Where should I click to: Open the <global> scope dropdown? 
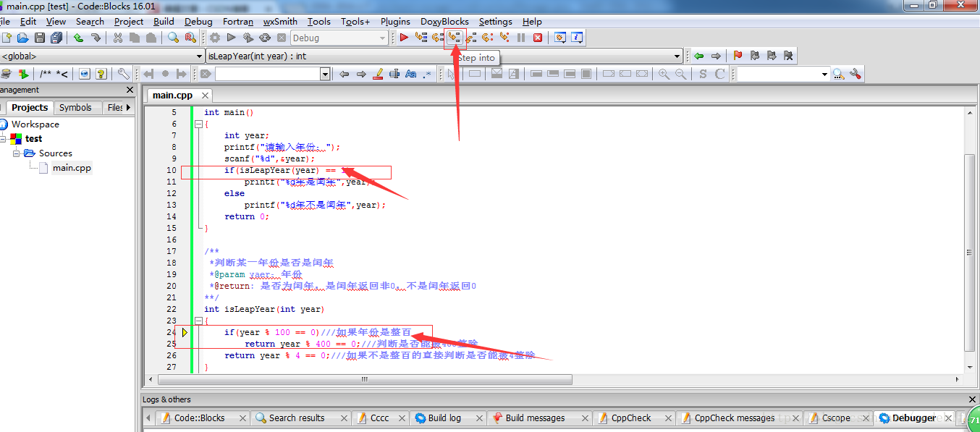tap(200, 56)
